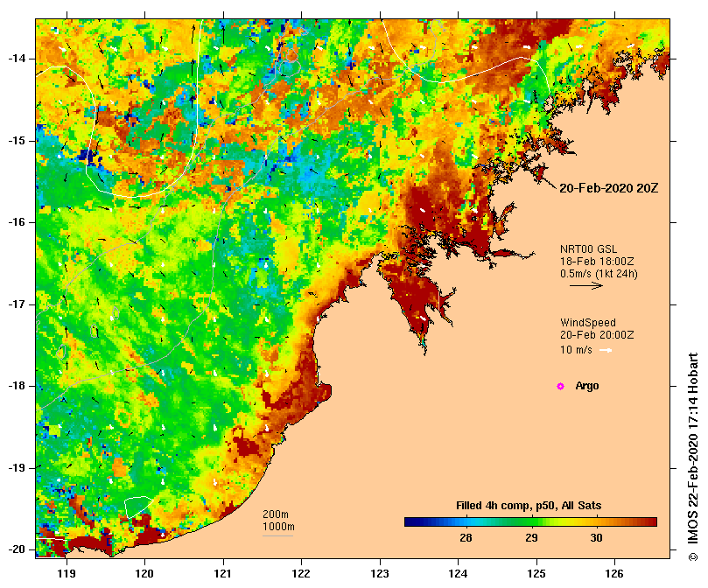
Task: Click the '123' longitude axis label
Action: pos(380,573)
